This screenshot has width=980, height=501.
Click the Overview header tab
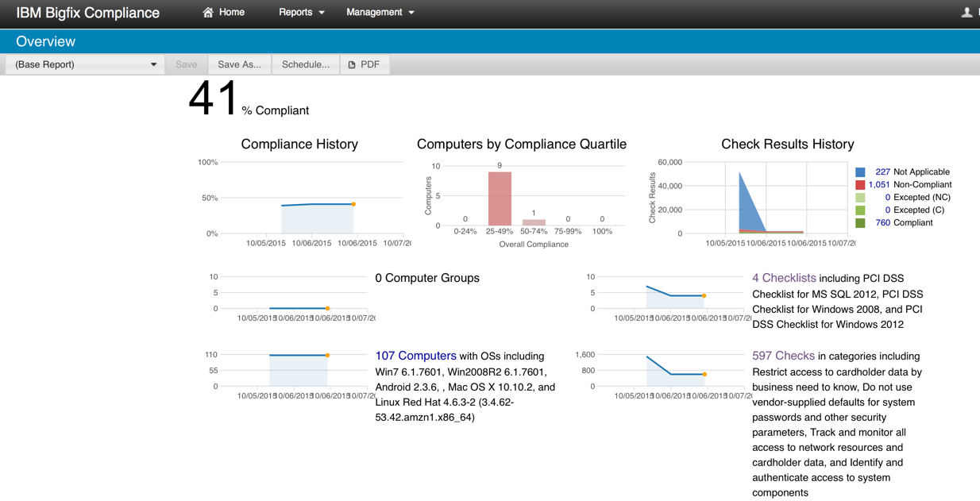tap(45, 40)
